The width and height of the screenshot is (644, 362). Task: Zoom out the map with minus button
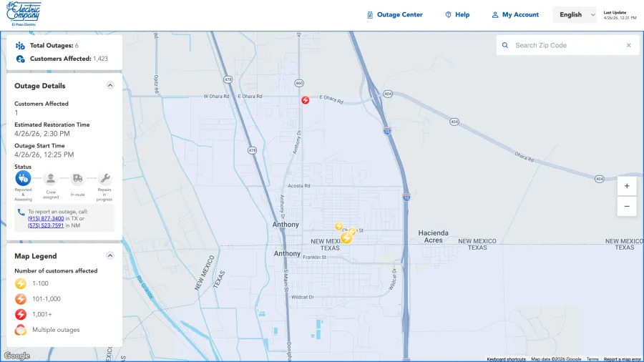(x=627, y=207)
